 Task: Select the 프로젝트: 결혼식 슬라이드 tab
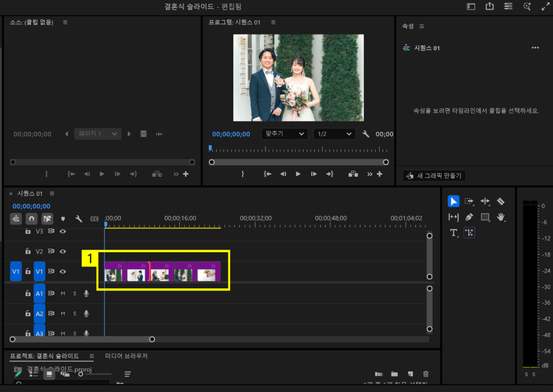(44, 356)
